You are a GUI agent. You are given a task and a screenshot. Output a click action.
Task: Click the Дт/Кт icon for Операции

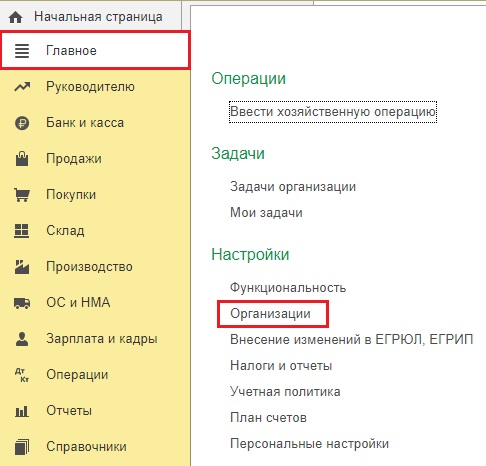(22, 375)
